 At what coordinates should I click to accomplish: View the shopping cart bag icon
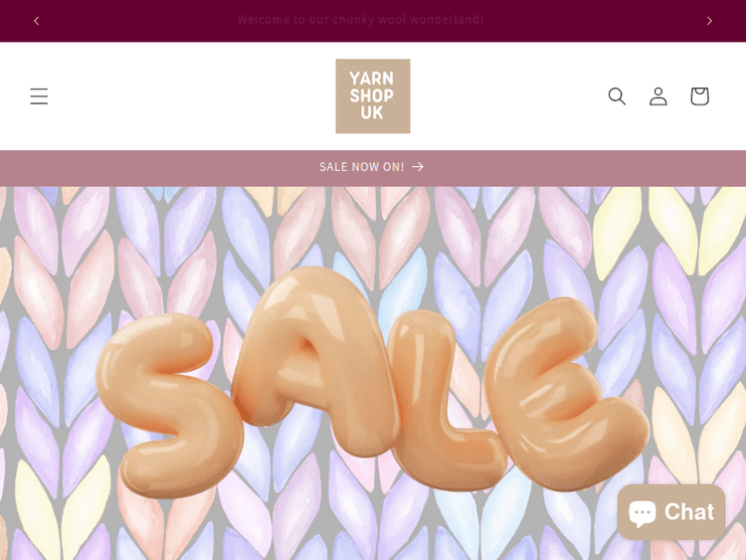(699, 96)
